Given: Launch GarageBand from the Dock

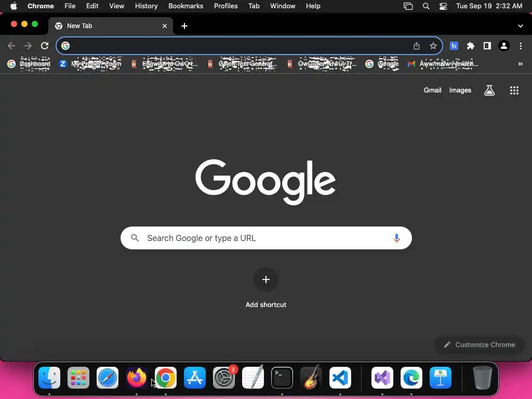Looking at the screenshot, I should [x=311, y=378].
